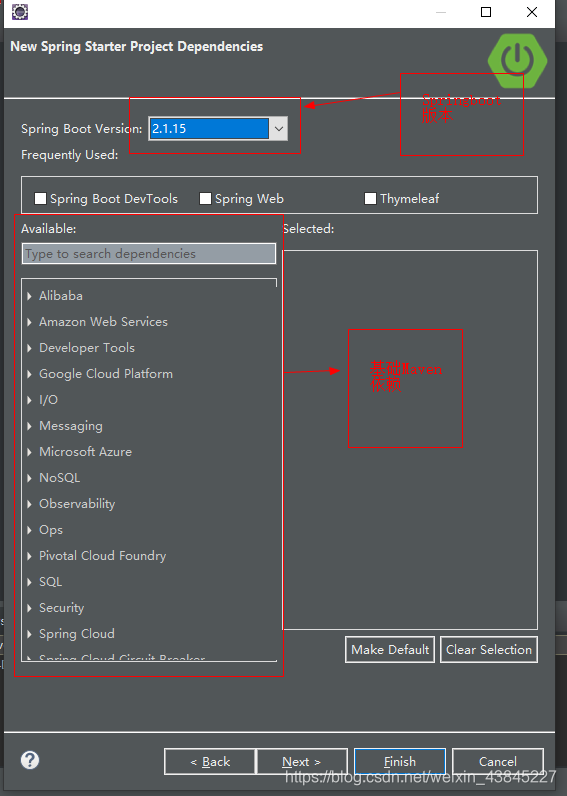Focus the search dependencies field
Screen dimensions: 567x796
(x=149, y=254)
